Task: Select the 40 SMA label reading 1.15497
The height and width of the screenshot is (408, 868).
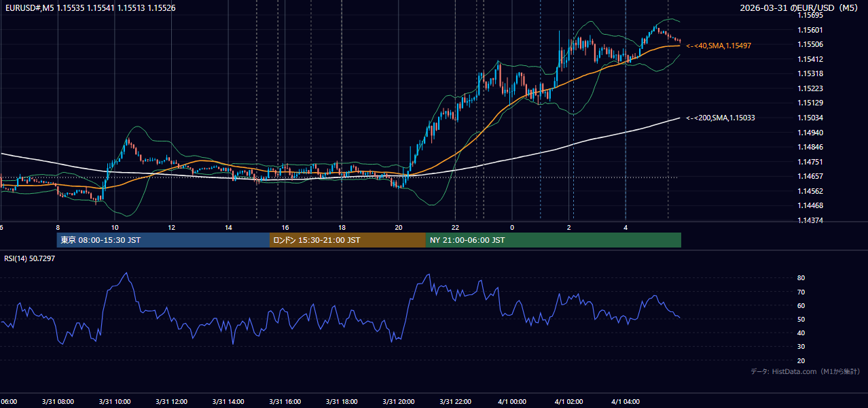Action: point(719,46)
